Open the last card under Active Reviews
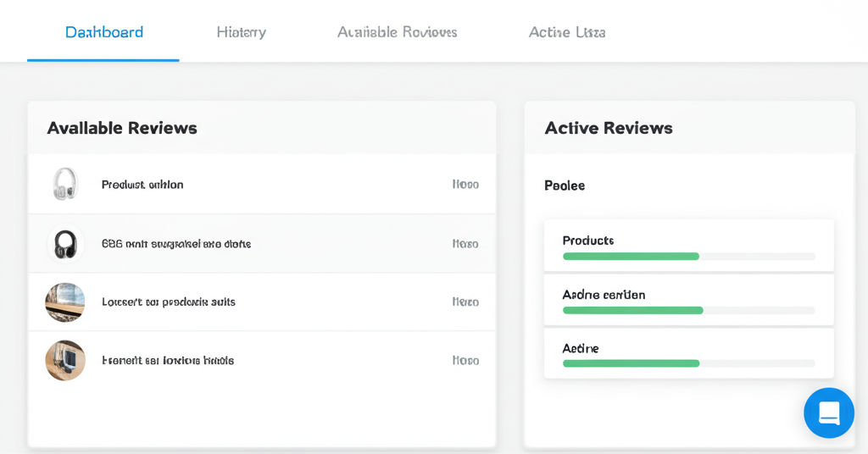Viewport: 868px width, 454px height. [688, 353]
